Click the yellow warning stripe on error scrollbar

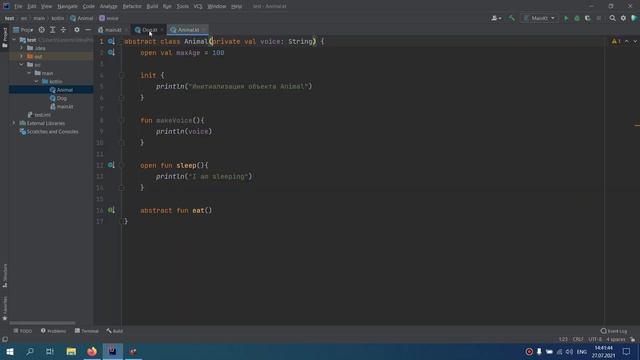[637, 126]
